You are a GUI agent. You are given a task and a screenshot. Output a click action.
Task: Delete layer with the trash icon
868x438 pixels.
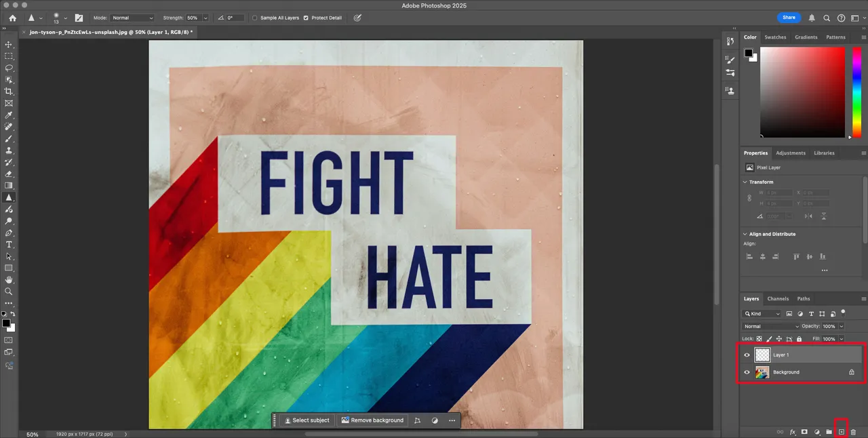[x=854, y=432]
